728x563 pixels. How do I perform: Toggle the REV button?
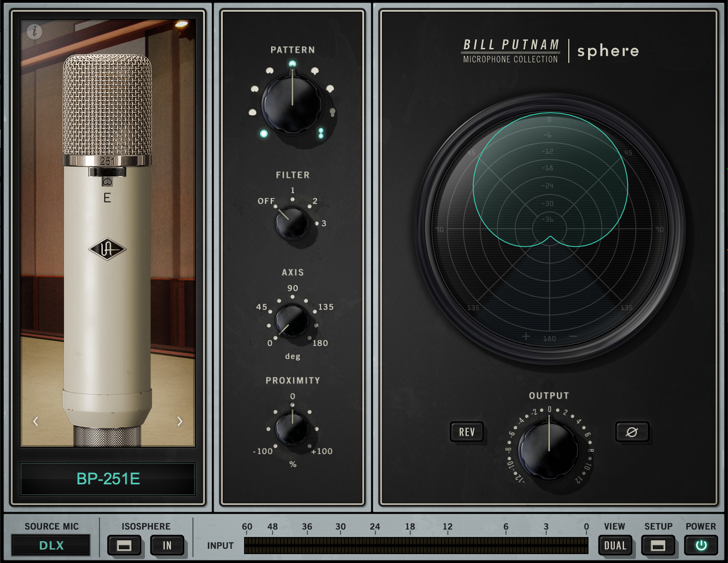pos(467,432)
